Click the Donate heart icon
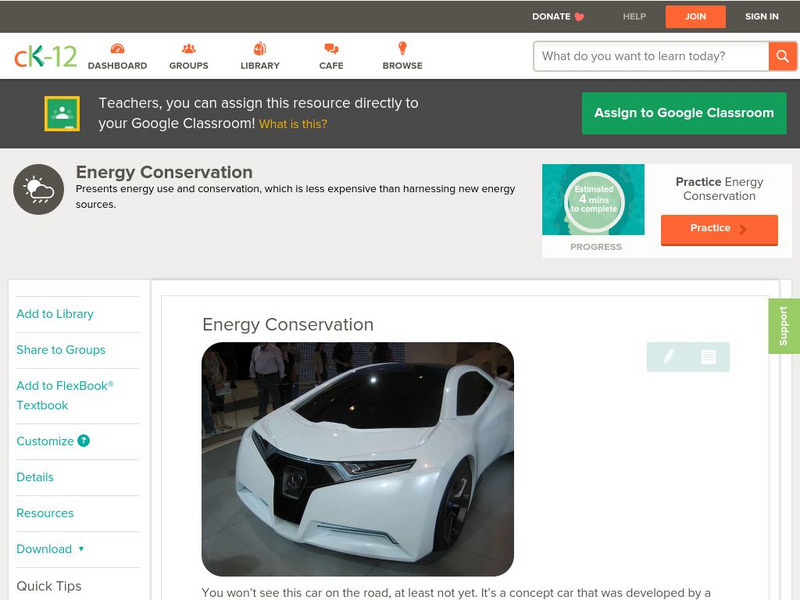Image resolution: width=800 pixels, height=600 pixels. pyautogui.click(x=579, y=17)
